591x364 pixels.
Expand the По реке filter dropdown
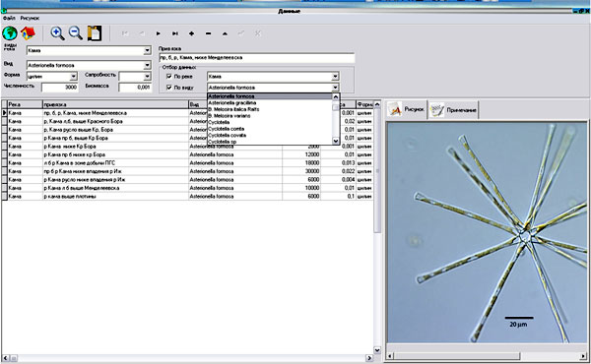pos(335,77)
